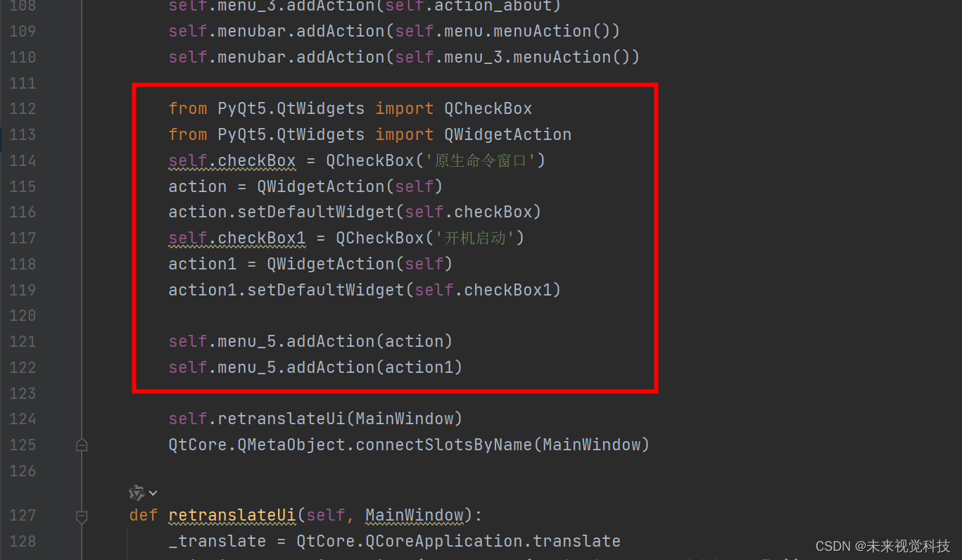The image size is (962, 560).
Task: Click line number 127 in the gutter
Action: coord(23,516)
